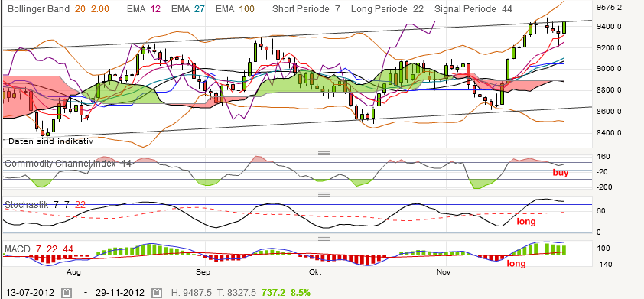This screenshot has height=299, width=644.
Task: Click the Bollinger Band period value 20
Action: [x=80, y=8]
